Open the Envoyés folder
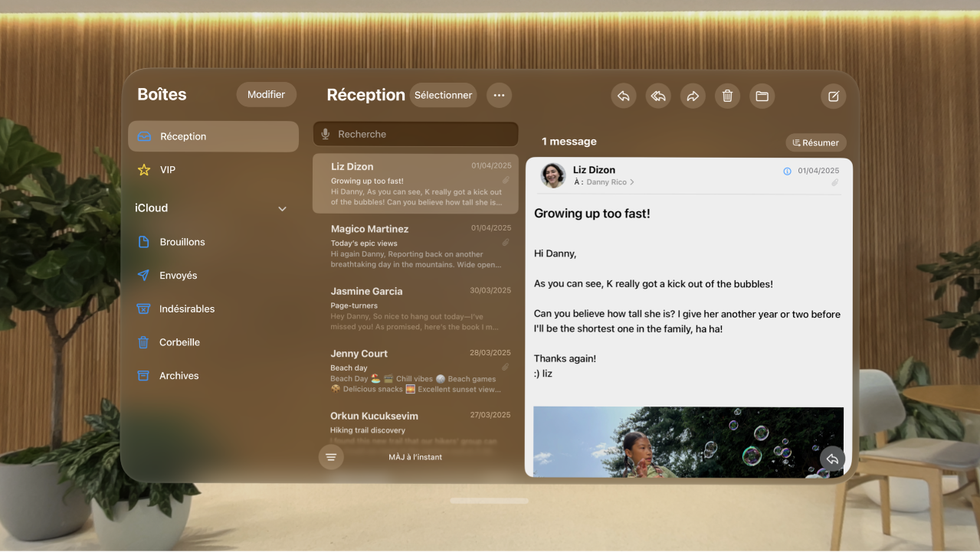 pos(213,276)
